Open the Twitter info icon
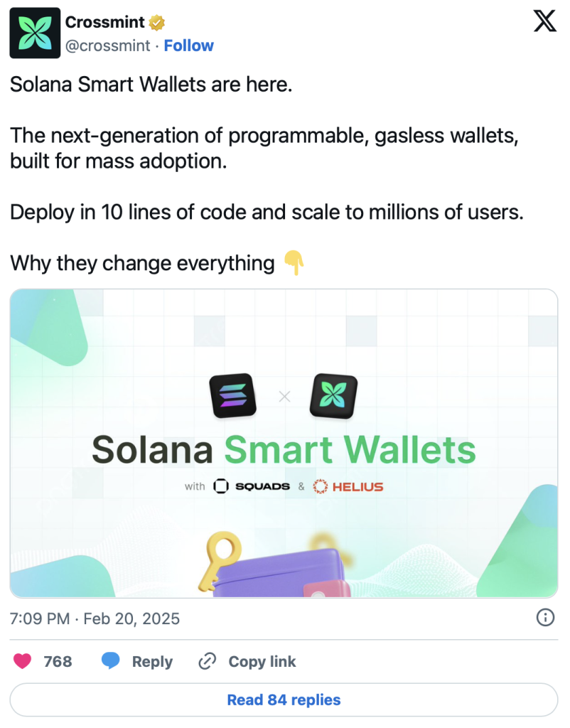This screenshot has width=570, height=728. point(544,617)
